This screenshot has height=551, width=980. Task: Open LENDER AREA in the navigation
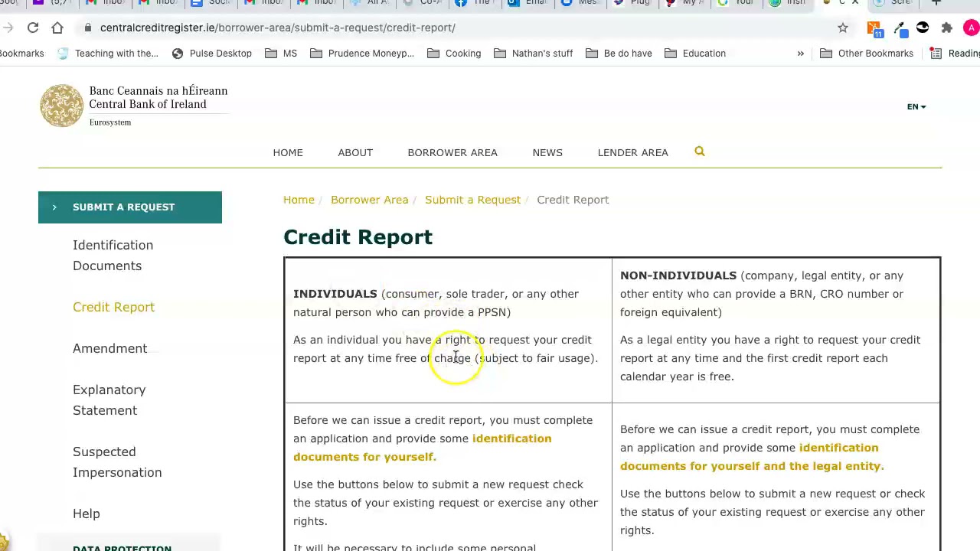coord(633,152)
